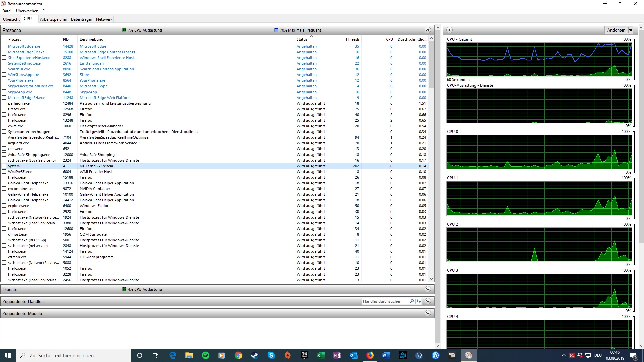Click the handle search magnifier icon
This screenshot has height=362, width=644.
(412, 301)
